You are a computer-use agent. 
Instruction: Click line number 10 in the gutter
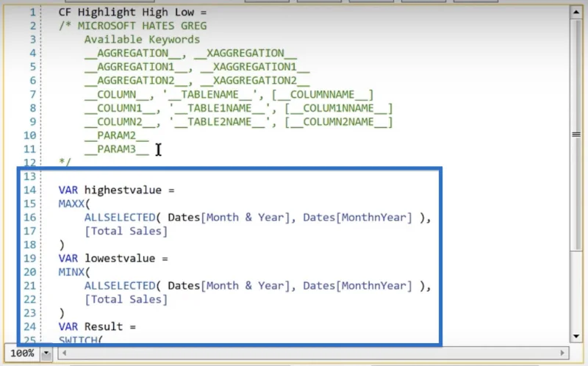(29, 135)
